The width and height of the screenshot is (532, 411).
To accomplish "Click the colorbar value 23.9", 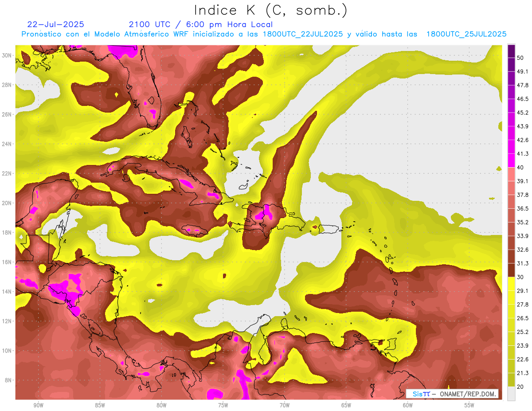I will click(523, 345).
